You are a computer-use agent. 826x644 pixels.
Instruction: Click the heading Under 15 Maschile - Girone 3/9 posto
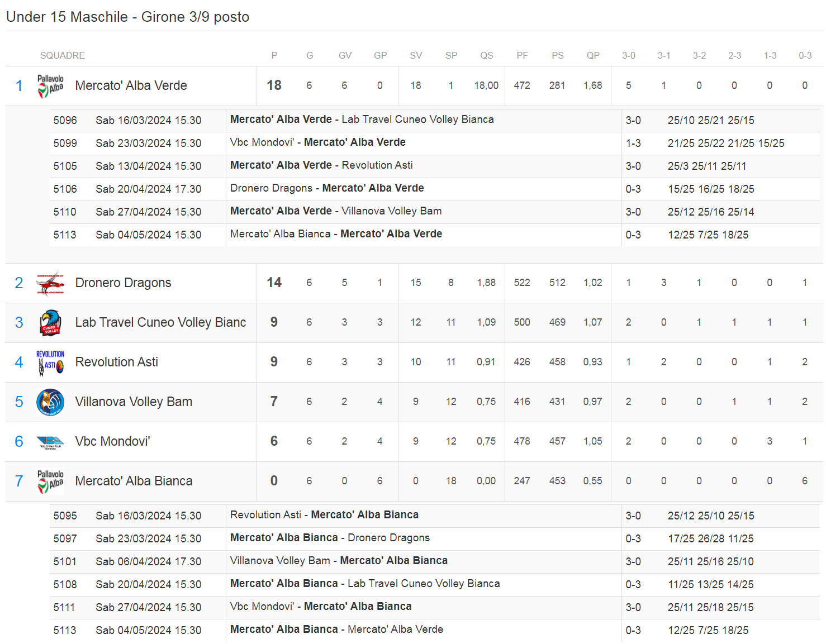(128, 17)
